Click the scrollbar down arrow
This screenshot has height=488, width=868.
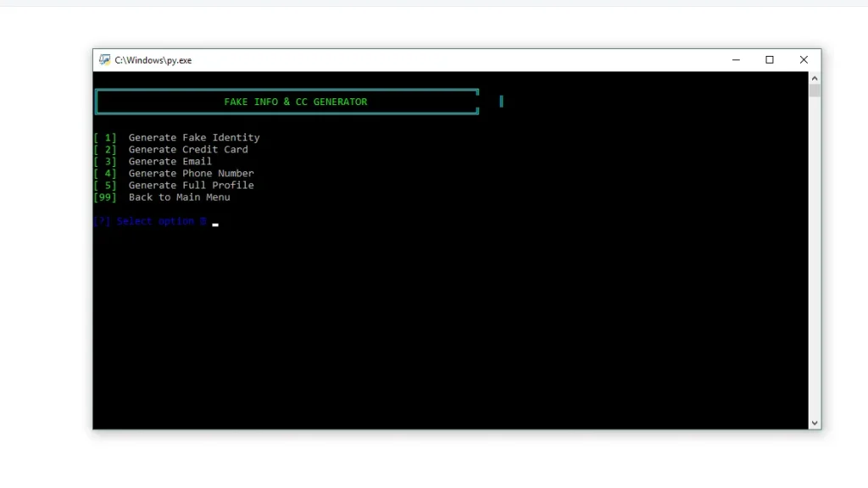pos(814,422)
